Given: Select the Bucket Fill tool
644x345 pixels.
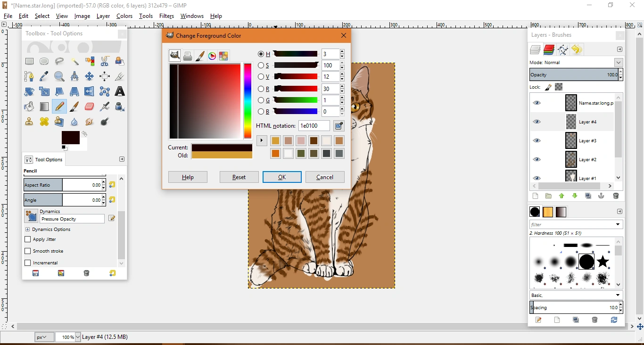Looking at the screenshot, I should [x=29, y=107].
